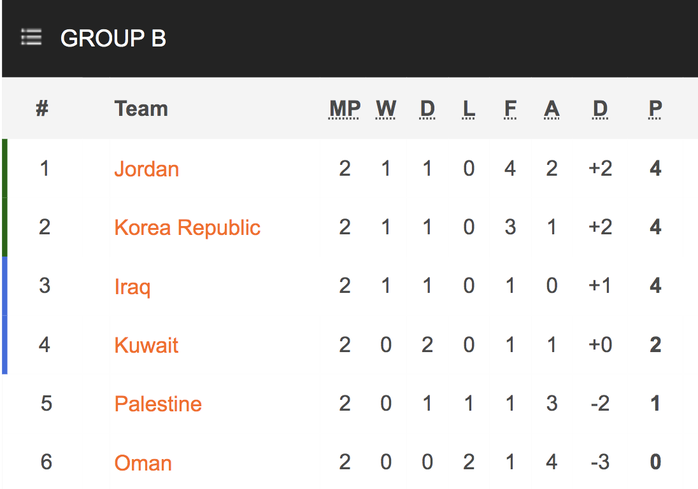The width and height of the screenshot is (698, 489).
Task: Click the # rank column header
Action: pos(42,108)
